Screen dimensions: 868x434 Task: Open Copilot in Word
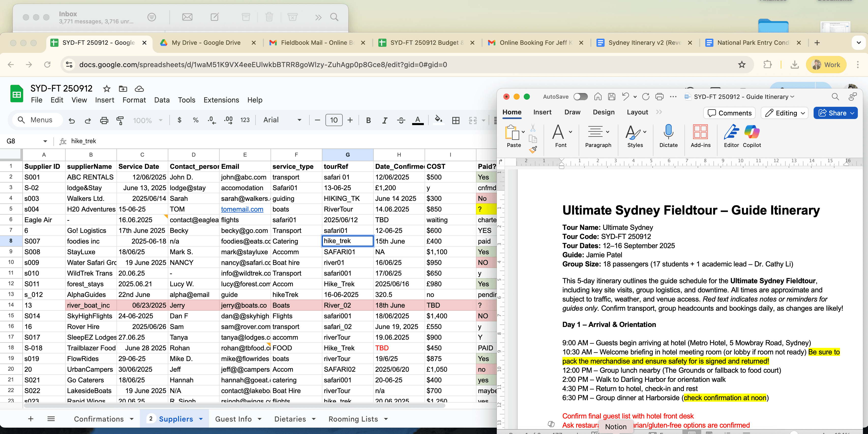click(x=752, y=136)
